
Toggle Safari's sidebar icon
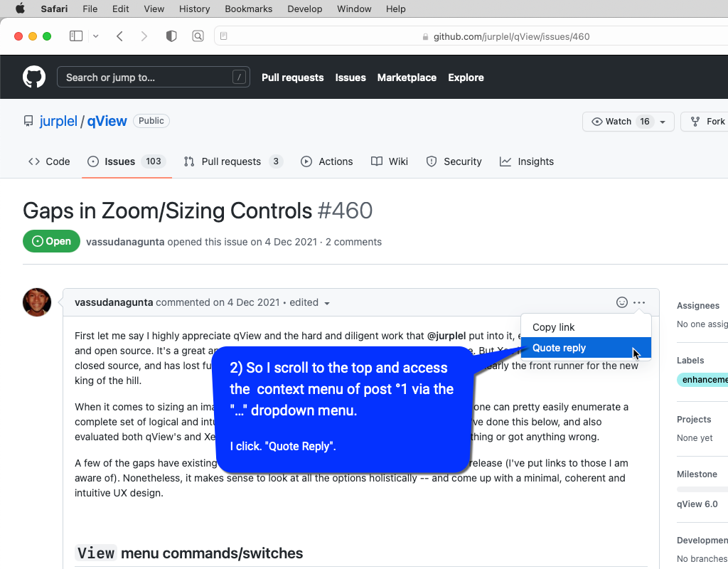point(75,36)
